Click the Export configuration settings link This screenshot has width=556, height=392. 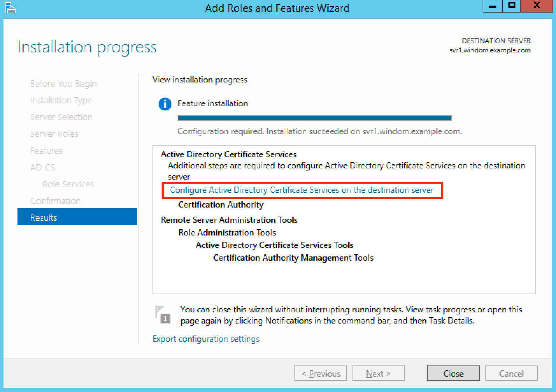pos(206,339)
